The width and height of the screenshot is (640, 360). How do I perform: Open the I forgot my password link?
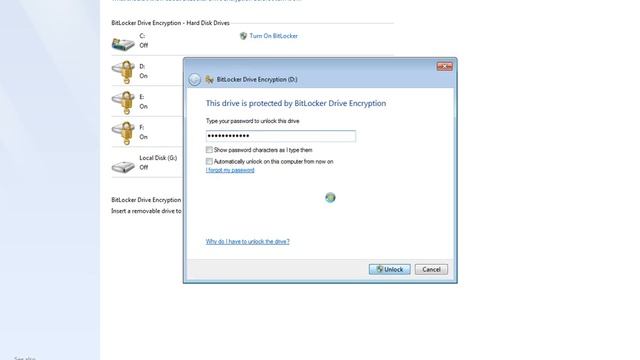click(x=230, y=170)
